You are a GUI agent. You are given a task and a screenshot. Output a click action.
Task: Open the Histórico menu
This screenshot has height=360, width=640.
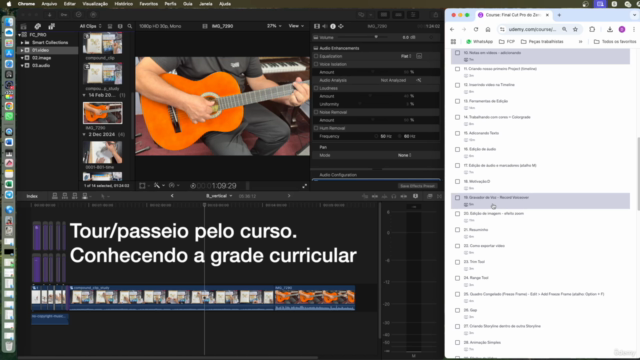(124, 4)
